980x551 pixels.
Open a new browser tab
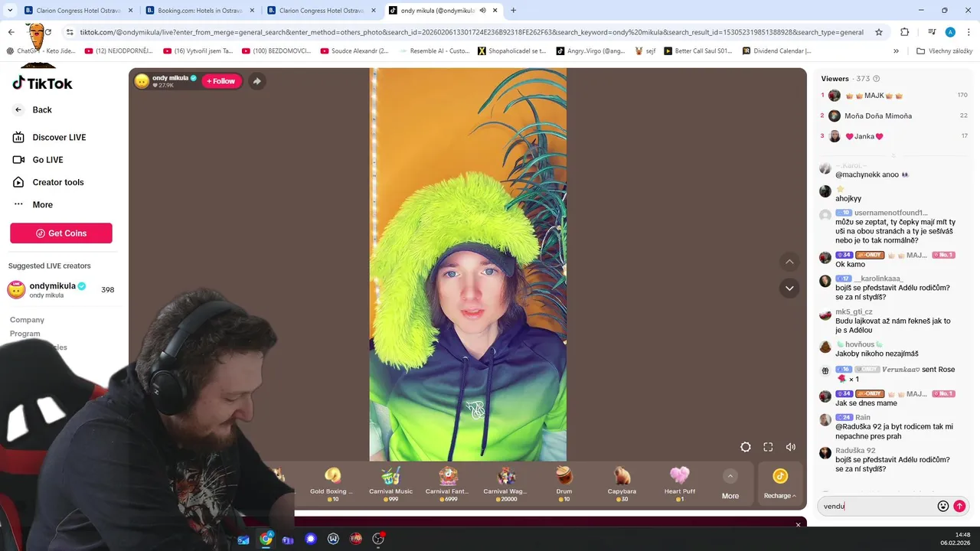(513, 11)
